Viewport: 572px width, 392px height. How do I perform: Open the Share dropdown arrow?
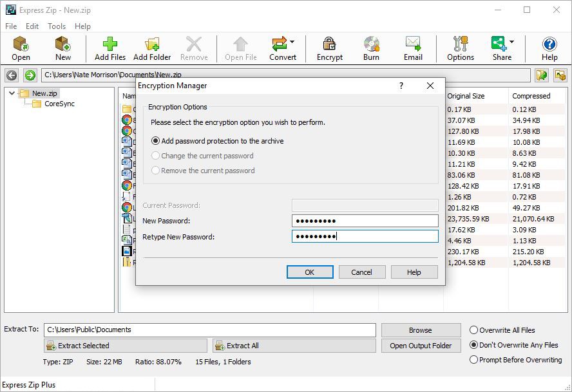point(512,42)
